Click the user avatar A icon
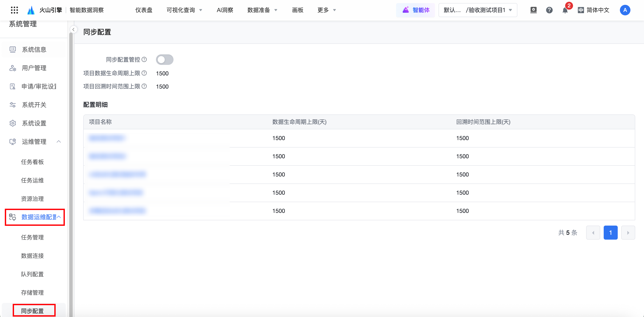The width and height of the screenshot is (644, 317). coord(625,10)
